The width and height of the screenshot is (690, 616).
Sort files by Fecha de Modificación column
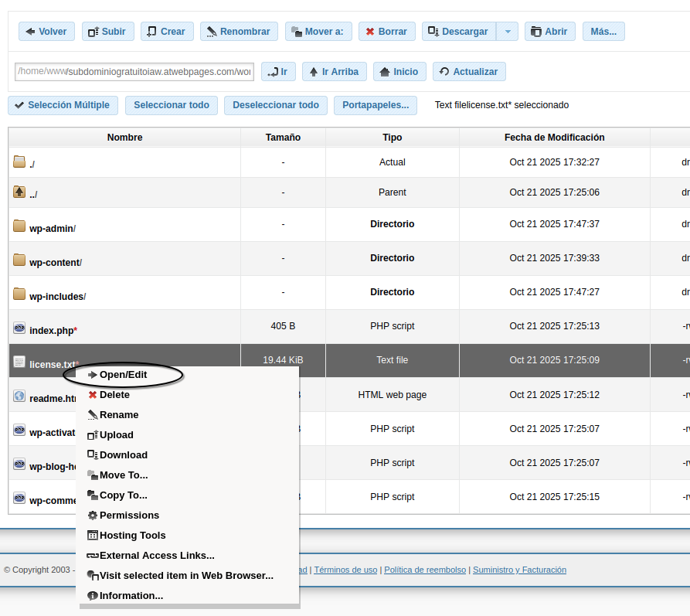tap(554, 138)
